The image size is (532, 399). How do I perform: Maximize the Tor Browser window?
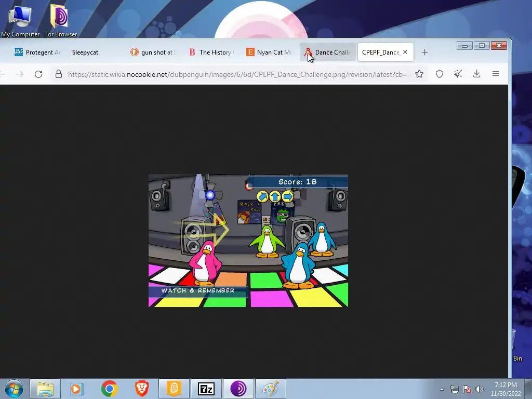tap(482, 46)
